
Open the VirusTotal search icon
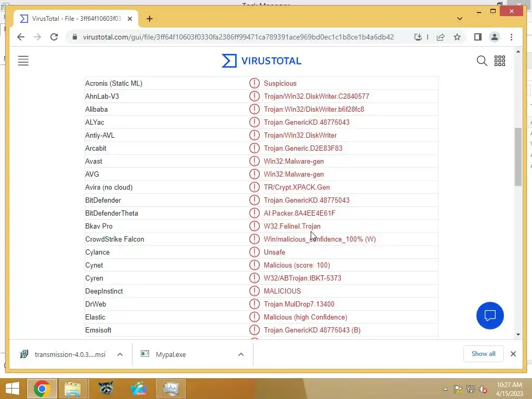(482, 61)
